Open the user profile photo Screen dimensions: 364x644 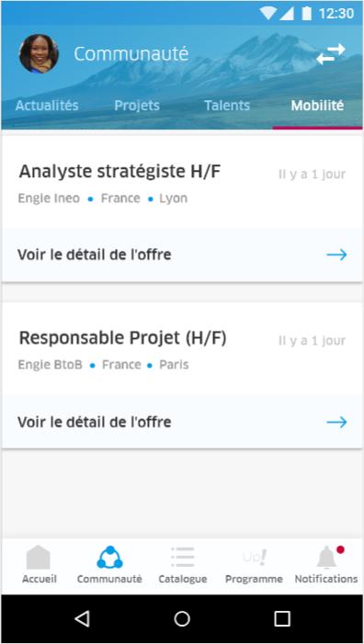point(39,54)
